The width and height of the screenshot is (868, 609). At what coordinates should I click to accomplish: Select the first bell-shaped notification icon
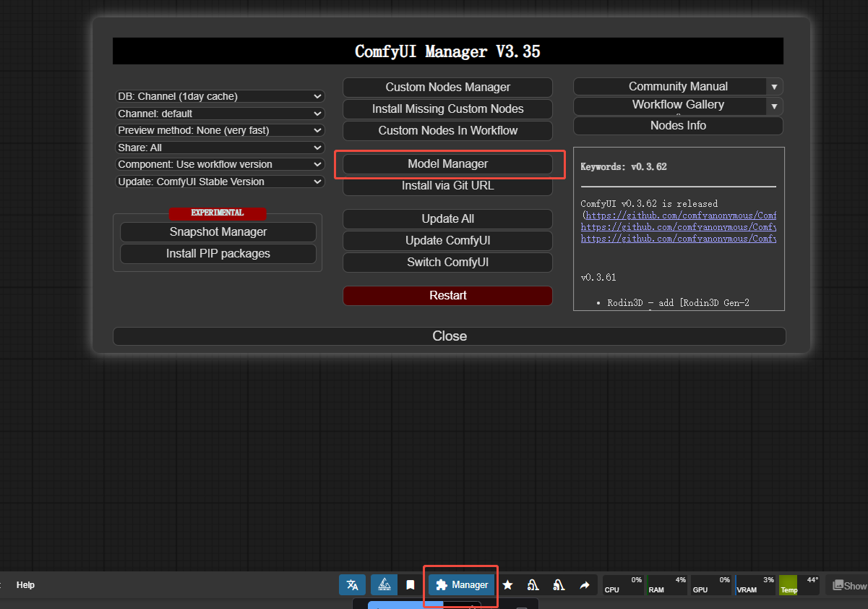(x=533, y=584)
